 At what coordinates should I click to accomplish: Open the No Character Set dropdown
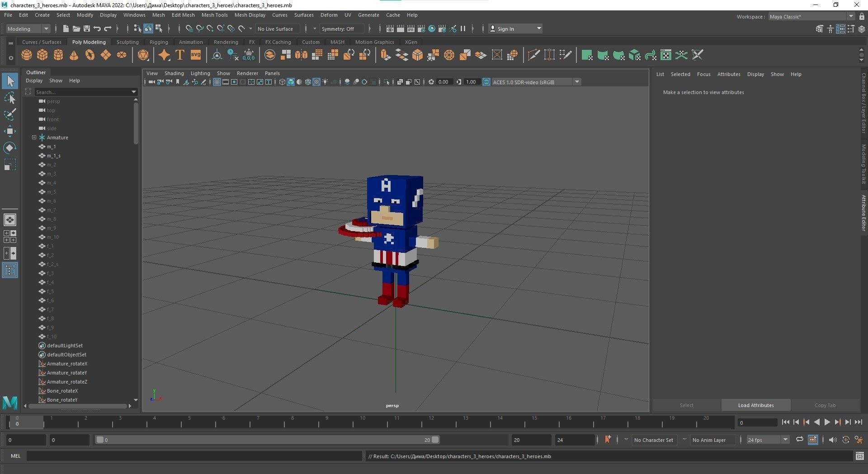[626, 440]
